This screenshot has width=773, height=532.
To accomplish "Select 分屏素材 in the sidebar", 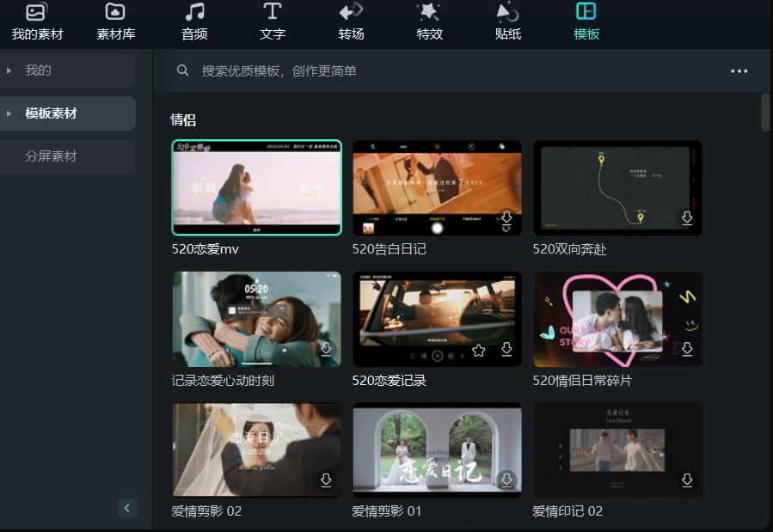I will (51, 156).
